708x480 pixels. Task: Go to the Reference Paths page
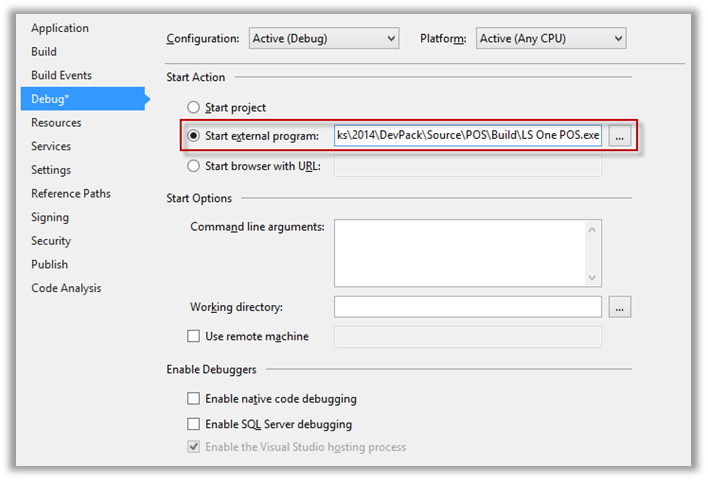click(70, 193)
